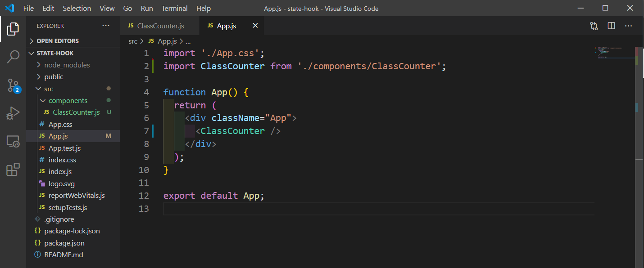The image size is (644, 268).
Task: Click the logo.svg file icon
Action: pyautogui.click(x=42, y=183)
